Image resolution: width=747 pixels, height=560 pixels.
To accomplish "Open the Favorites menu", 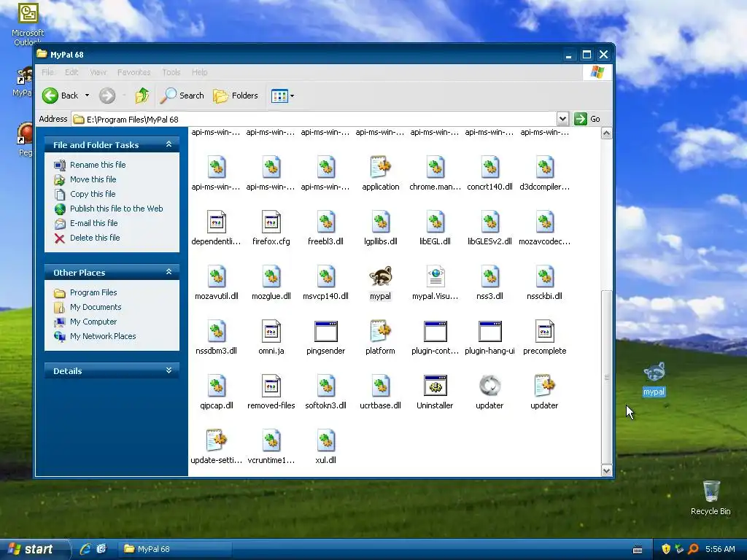I will coord(133,72).
